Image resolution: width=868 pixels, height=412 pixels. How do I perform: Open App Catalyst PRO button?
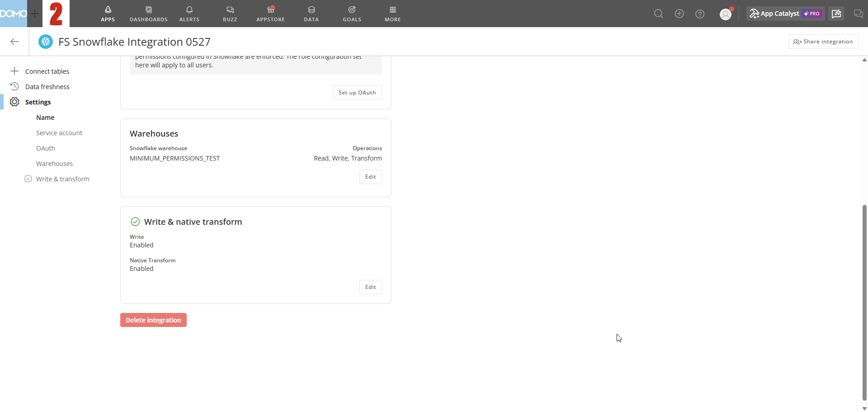[785, 14]
